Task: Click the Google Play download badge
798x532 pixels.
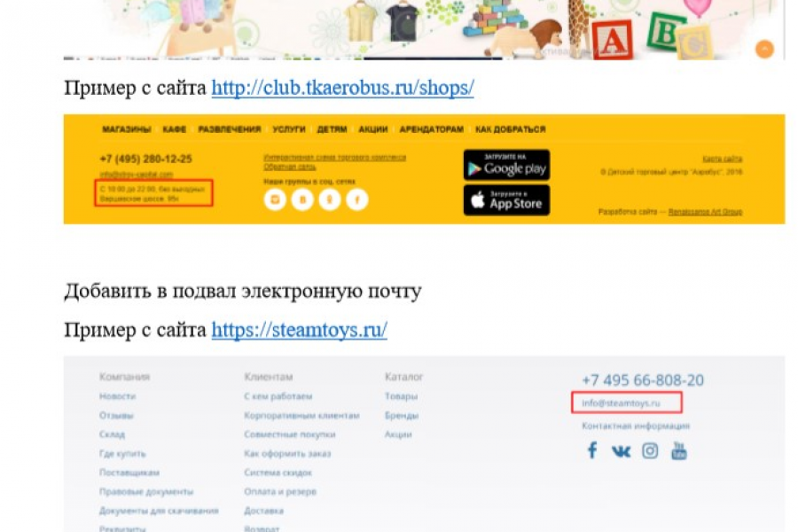Action: [506, 165]
